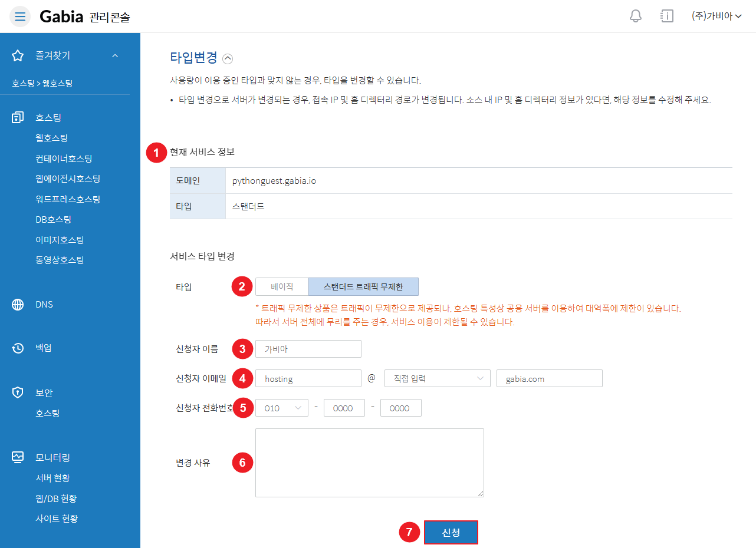Open the 010 phone prefix dropdown

point(282,408)
